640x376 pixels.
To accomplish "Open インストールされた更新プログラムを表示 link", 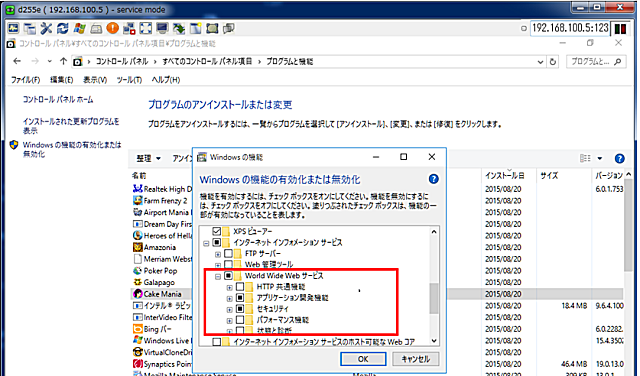I will [71, 126].
